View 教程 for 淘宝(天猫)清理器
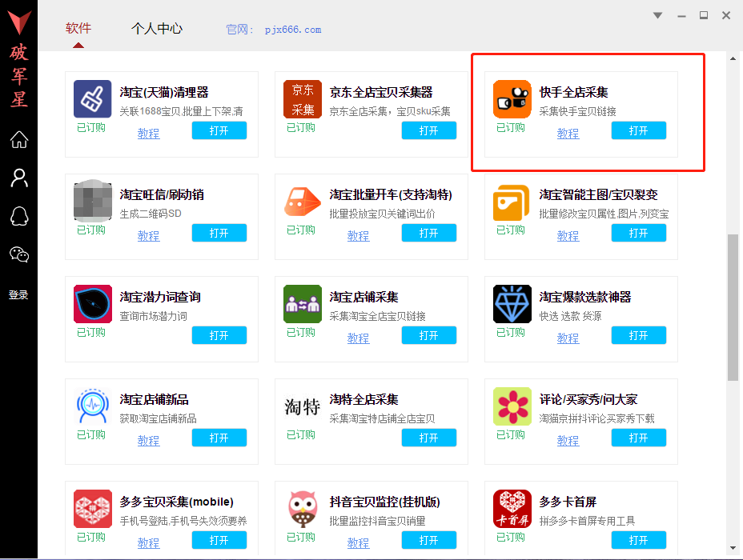This screenshot has height=560, width=743. tap(148, 134)
